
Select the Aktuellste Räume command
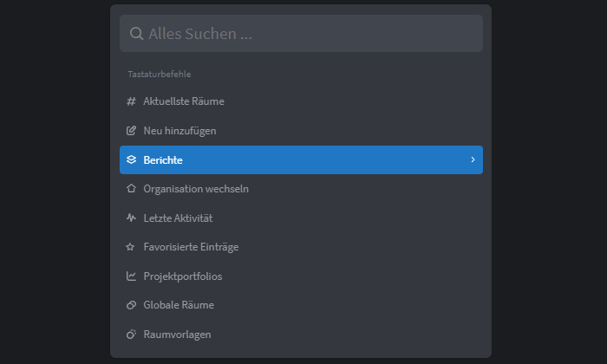[301, 101]
